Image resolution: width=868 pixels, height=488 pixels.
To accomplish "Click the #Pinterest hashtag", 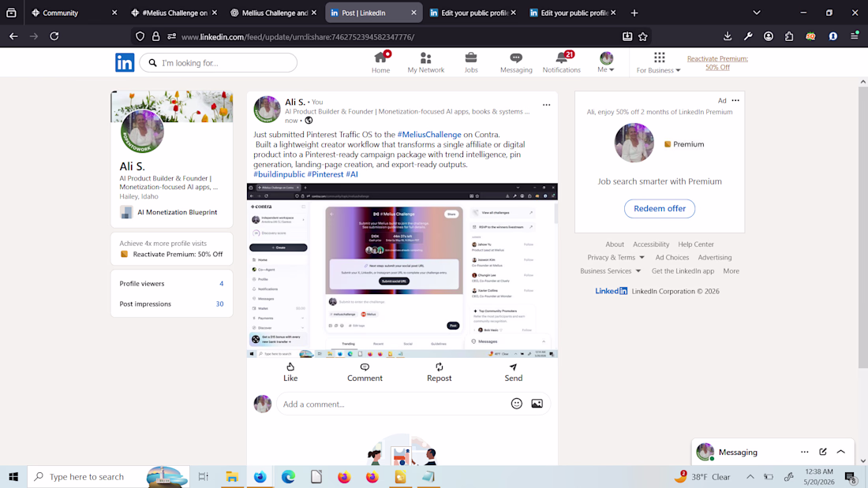I will point(325,174).
